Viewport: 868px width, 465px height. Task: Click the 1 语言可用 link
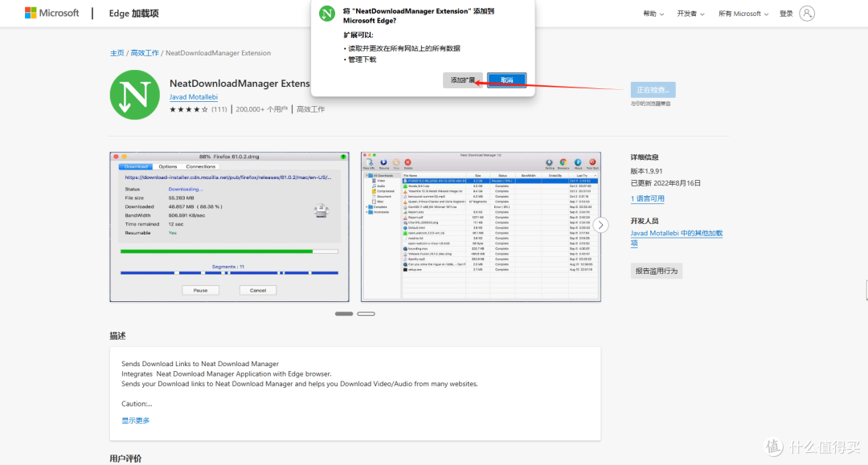tap(647, 198)
